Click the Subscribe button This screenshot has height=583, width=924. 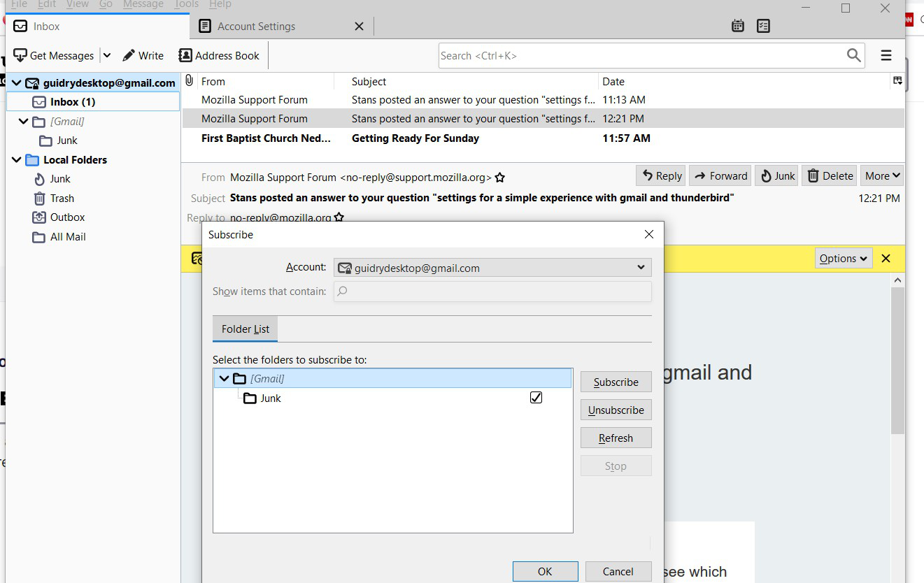616,382
